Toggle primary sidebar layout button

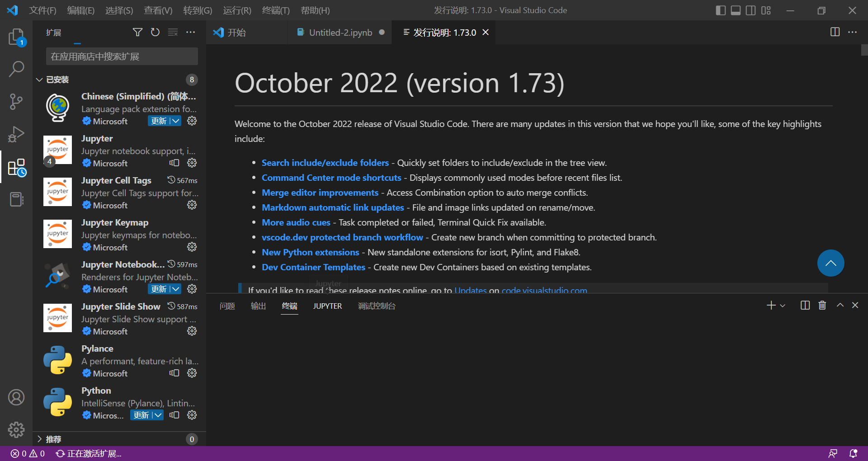[721, 10]
